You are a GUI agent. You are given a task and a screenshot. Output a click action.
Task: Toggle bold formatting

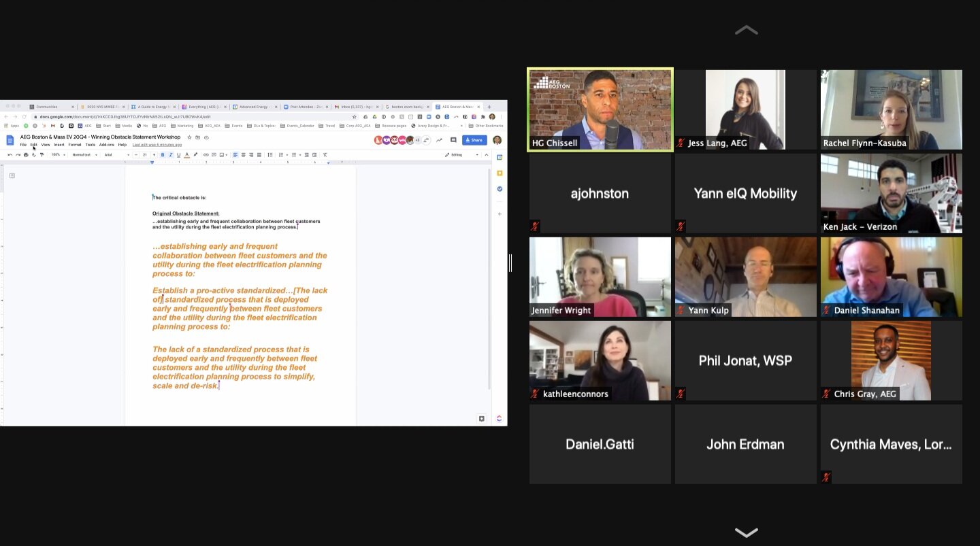[x=163, y=155]
